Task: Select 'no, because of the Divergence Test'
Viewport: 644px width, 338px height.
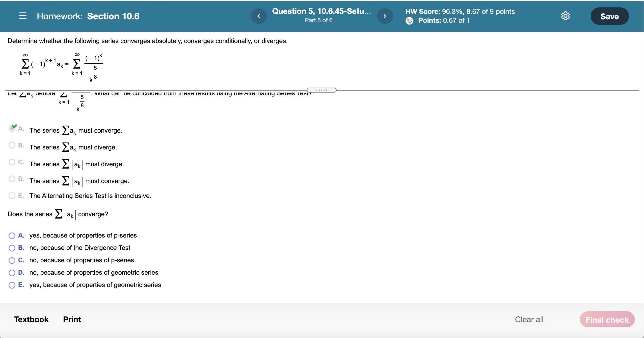Action: click(x=12, y=248)
